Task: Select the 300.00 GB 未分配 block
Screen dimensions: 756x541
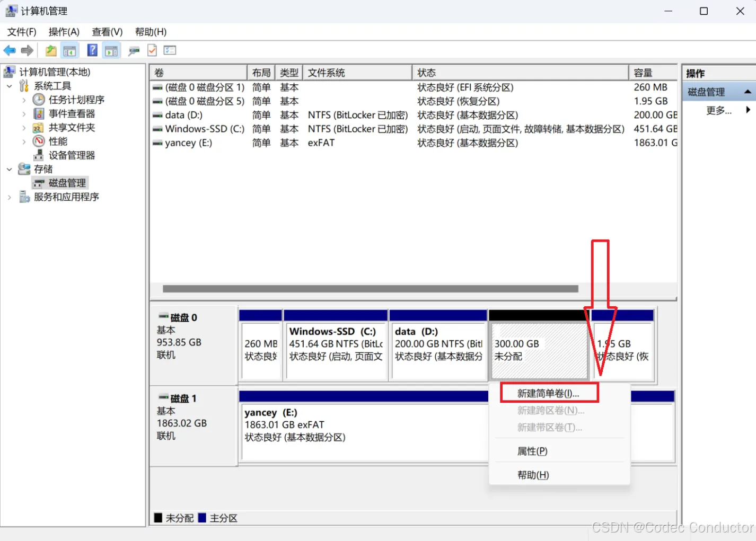Action: pyautogui.click(x=539, y=345)
